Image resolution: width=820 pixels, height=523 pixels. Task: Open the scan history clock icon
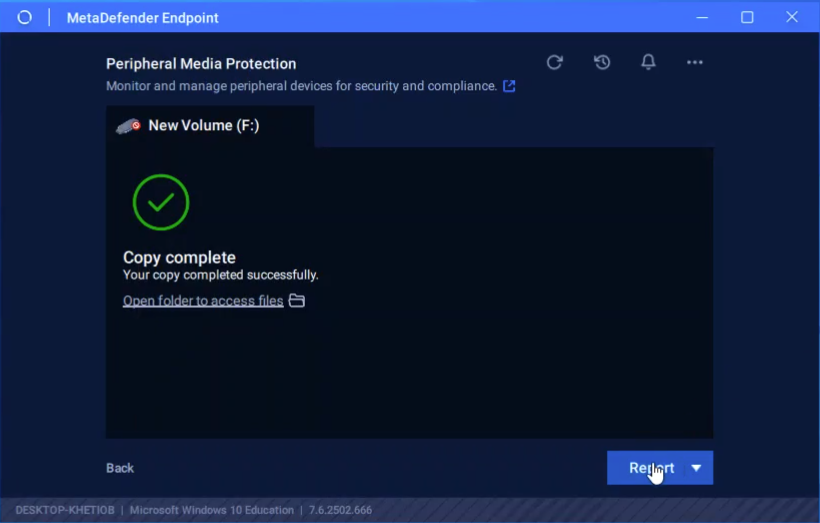[x=602, y=62]
